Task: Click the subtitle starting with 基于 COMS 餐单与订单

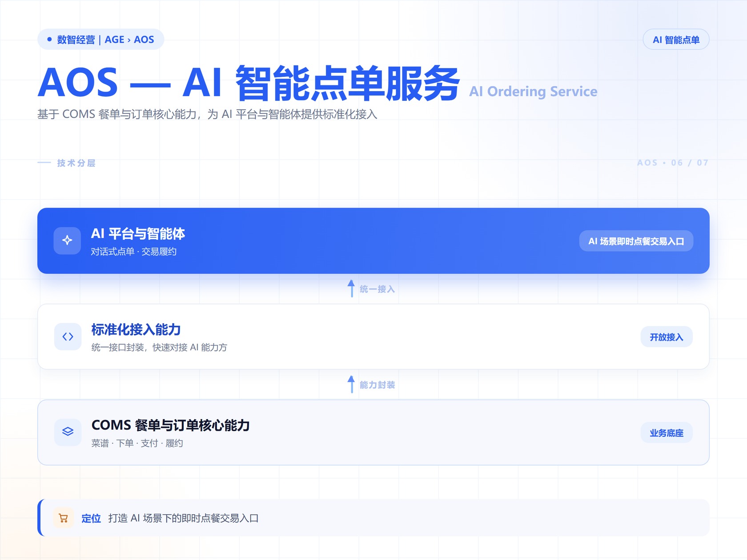Action: [207, 114]
